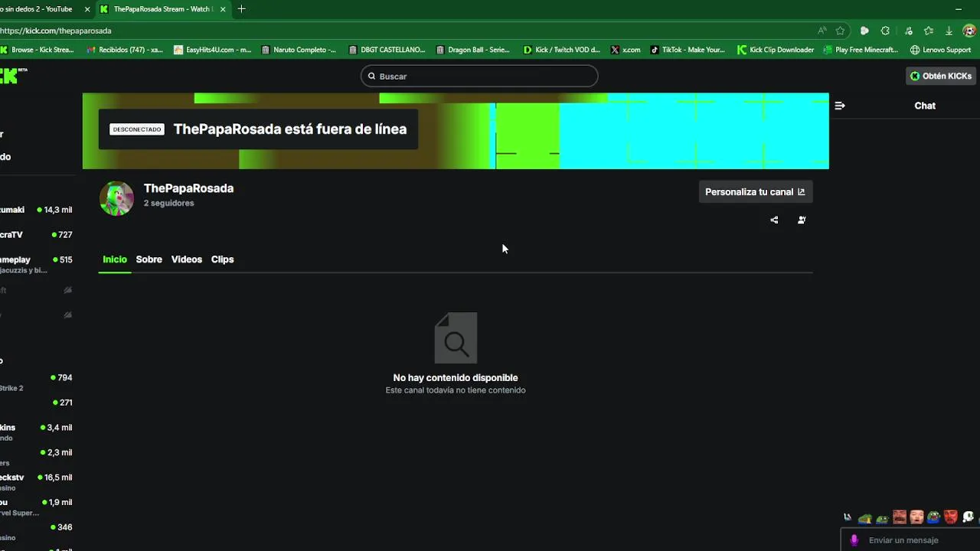Click the toolbar icon left of extensions
Screen dimensions: 980x551
pos(864,31)
